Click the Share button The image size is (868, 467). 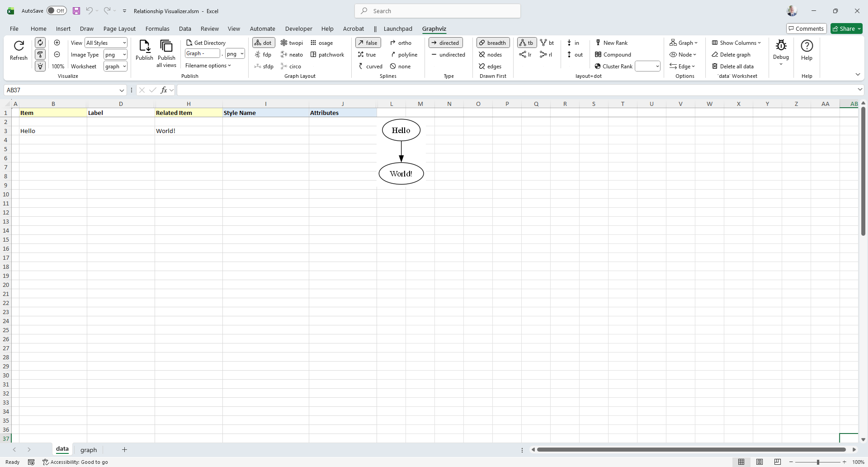pos(846,29)
